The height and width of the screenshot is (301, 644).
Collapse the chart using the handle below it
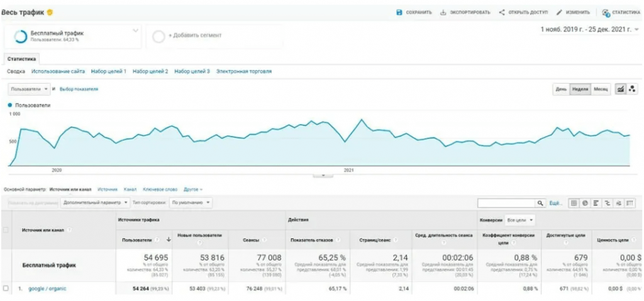tap(323, 176)
